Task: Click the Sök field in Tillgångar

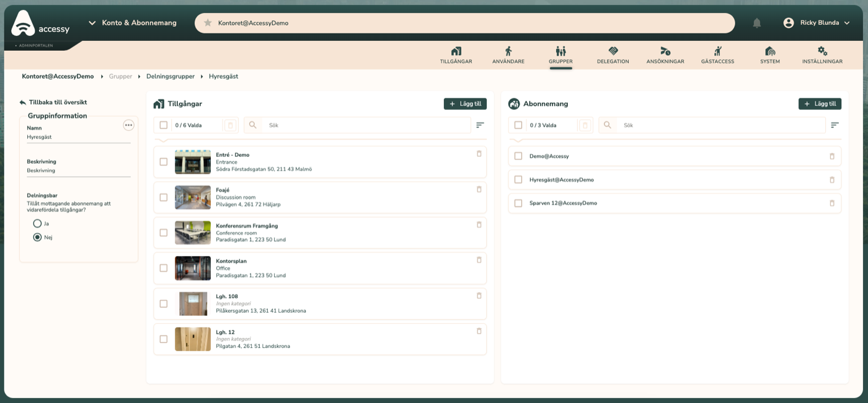Action: [366, 125]
